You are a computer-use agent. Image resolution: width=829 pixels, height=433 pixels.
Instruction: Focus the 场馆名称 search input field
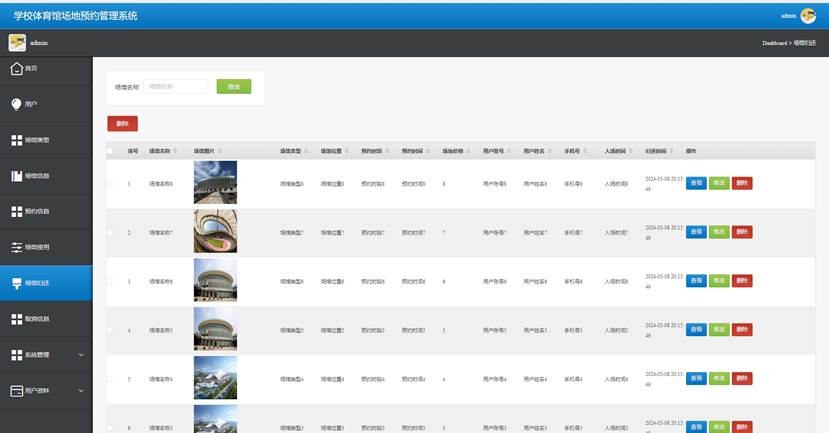[176, 87]
